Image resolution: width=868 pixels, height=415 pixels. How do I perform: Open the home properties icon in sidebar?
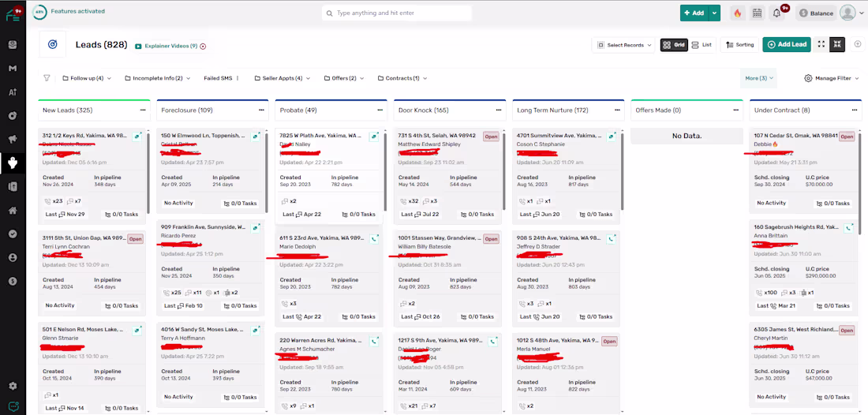[x=13, y=211]
